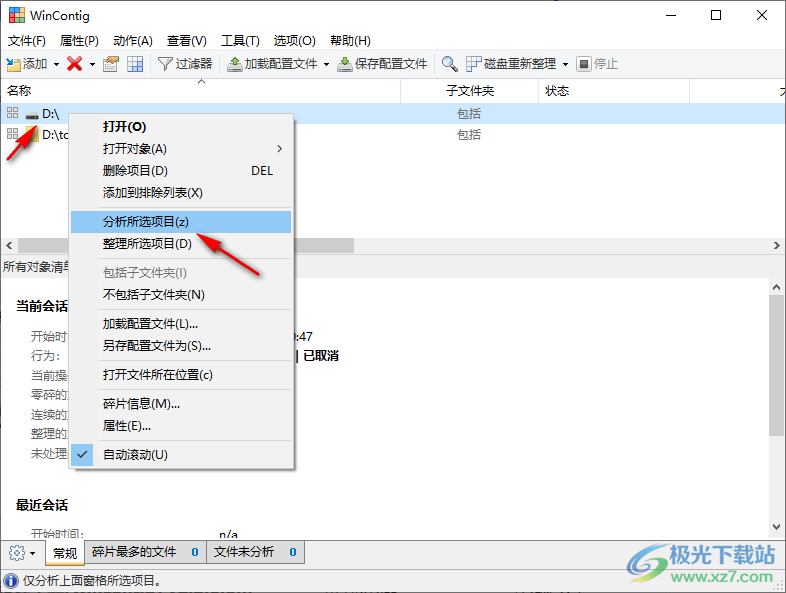Choose 加载配置文件(L)... in context menu
Image resolution: width=786 pixels, height=593 pixels.
pyautogui.click(x=181, y=324)
